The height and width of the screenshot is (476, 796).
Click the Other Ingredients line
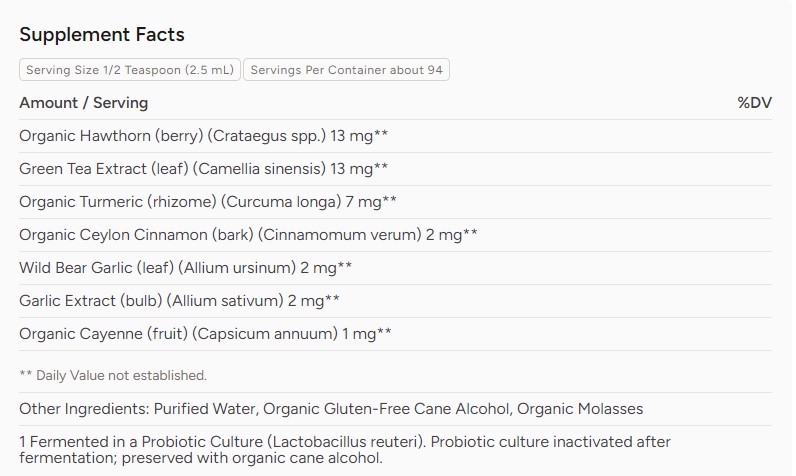(331, 409)
